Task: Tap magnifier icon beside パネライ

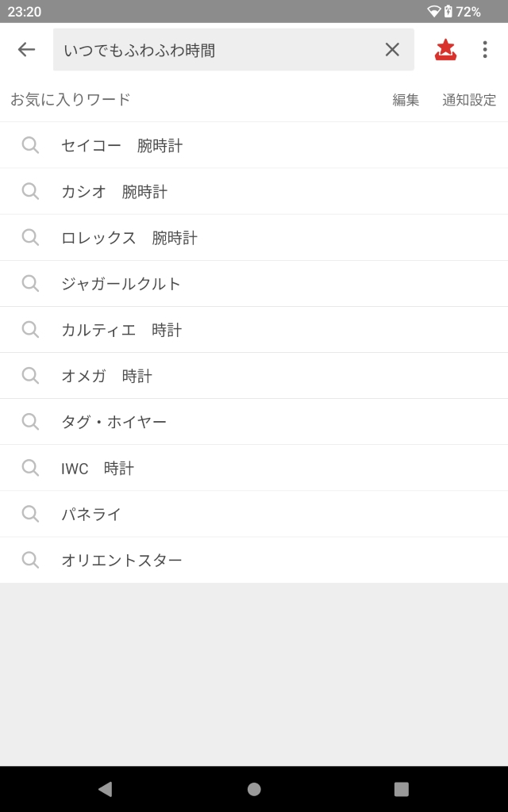Action: [x=30, y=513]
